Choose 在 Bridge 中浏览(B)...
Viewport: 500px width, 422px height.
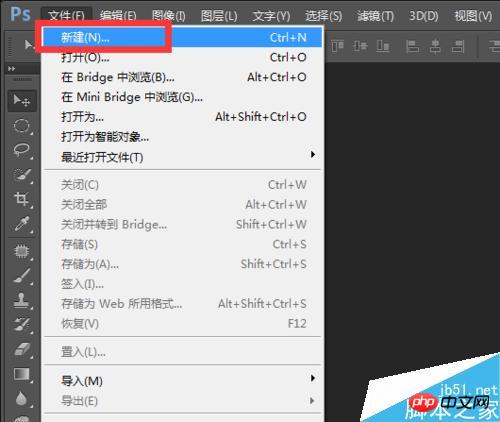(x=182, y=77)
